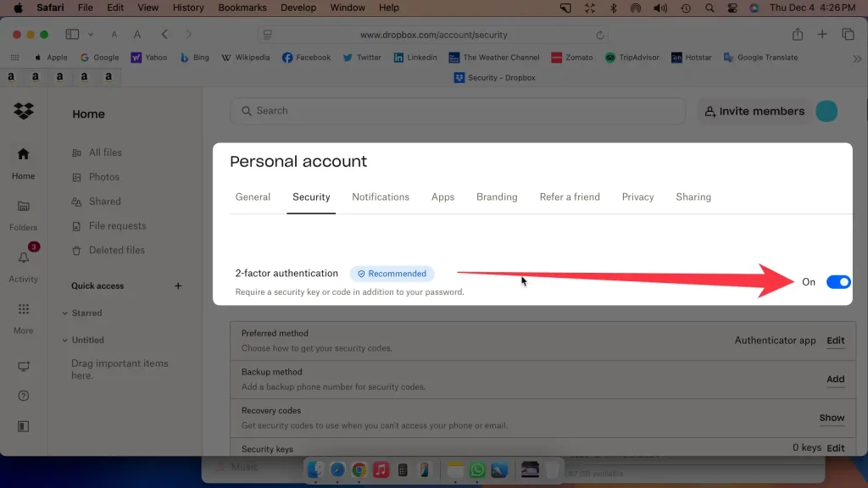The width and height of the screenshot is (868, 488).
Task: Open the History menu in the menu bar
Action: coord(187,8)
